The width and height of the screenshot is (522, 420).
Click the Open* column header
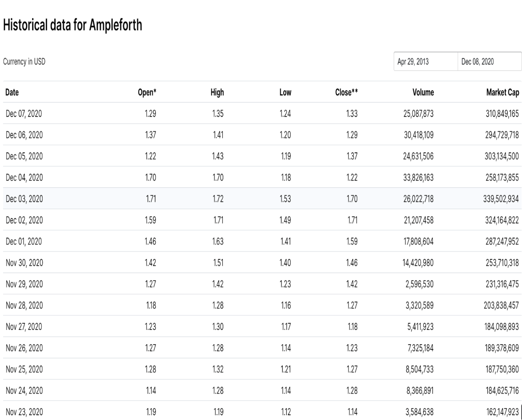pos(148,92)
